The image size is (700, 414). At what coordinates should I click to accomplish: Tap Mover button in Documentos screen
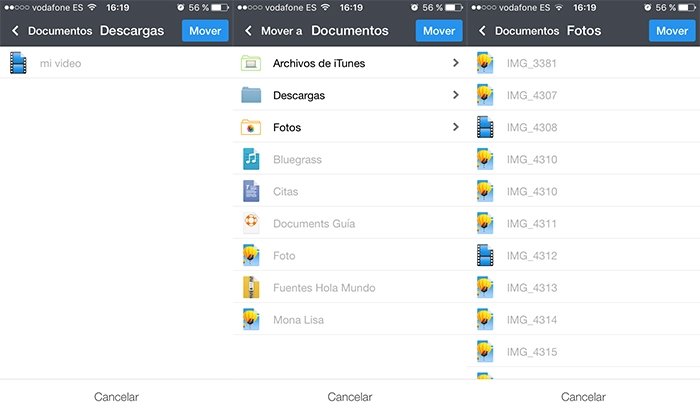439,30
